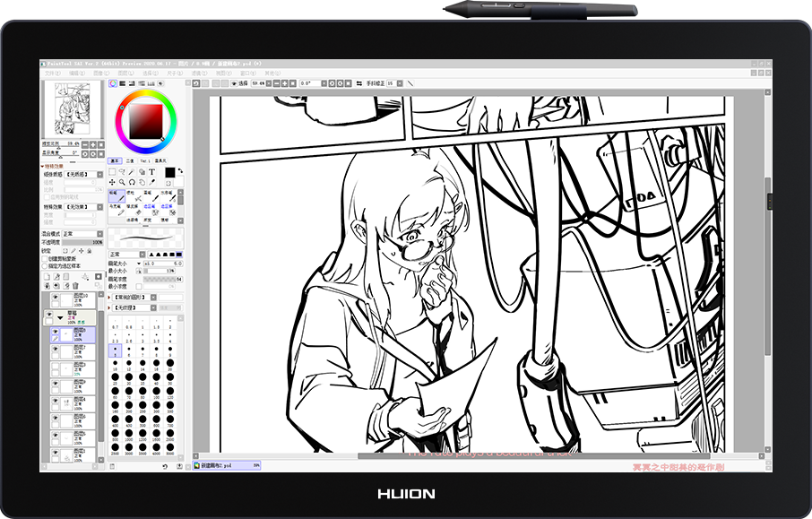Screen dimensions: 812x519
Task: Enable the 创建剪贴蒙版 clipping group checkbox
Action: [x=45, y=259]
